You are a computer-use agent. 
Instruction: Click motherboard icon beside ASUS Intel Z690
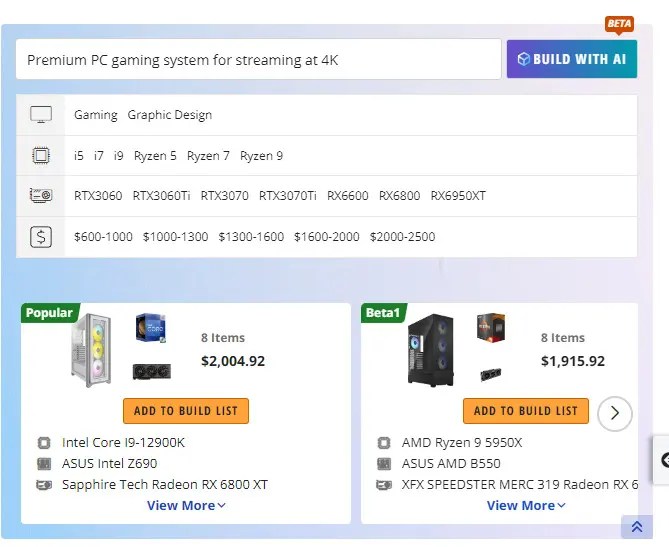click(44, 464)
